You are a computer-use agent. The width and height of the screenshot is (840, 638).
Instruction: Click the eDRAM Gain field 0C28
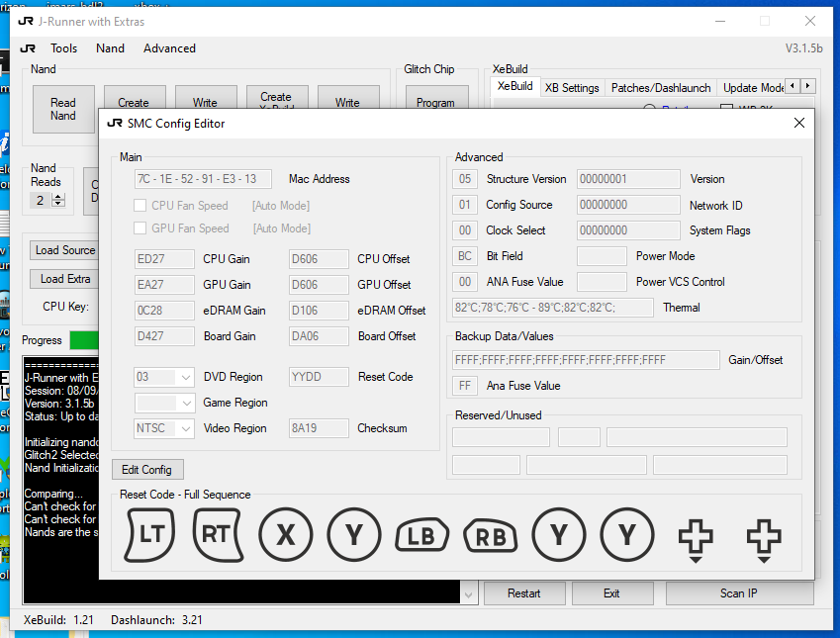pos(164,311)
